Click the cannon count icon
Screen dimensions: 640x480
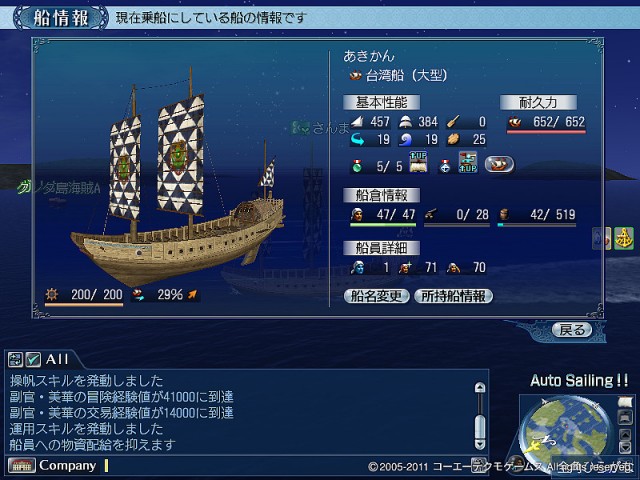tap(431, 214)
